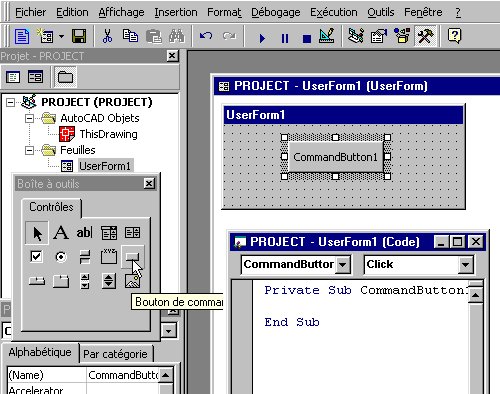Screen dimensions: 500x394
Task: Save the project with the floppy icon
Action: [79, 36]
